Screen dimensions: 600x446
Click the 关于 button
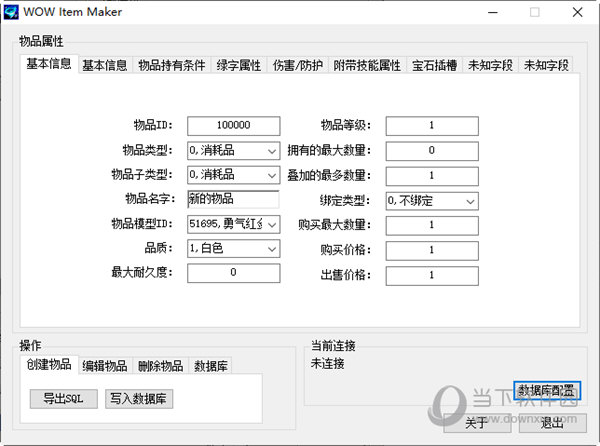477,423
